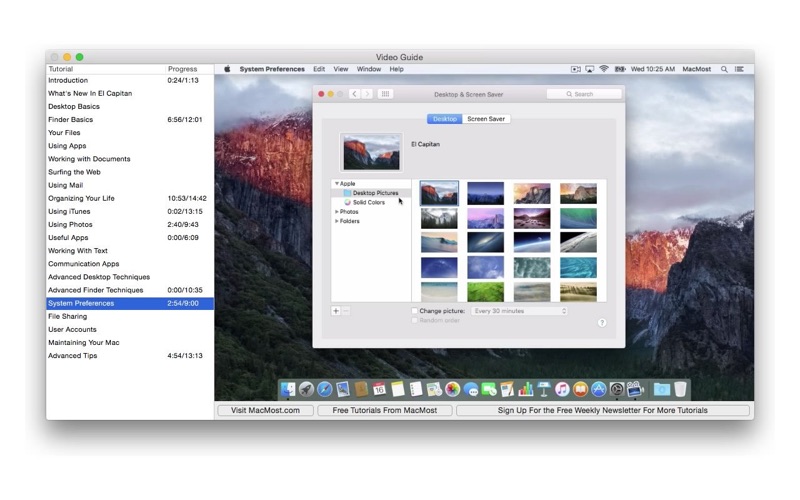
Task: Enable the Change picture checkbox
Action: pyautogui.click(x=415, y=311)
